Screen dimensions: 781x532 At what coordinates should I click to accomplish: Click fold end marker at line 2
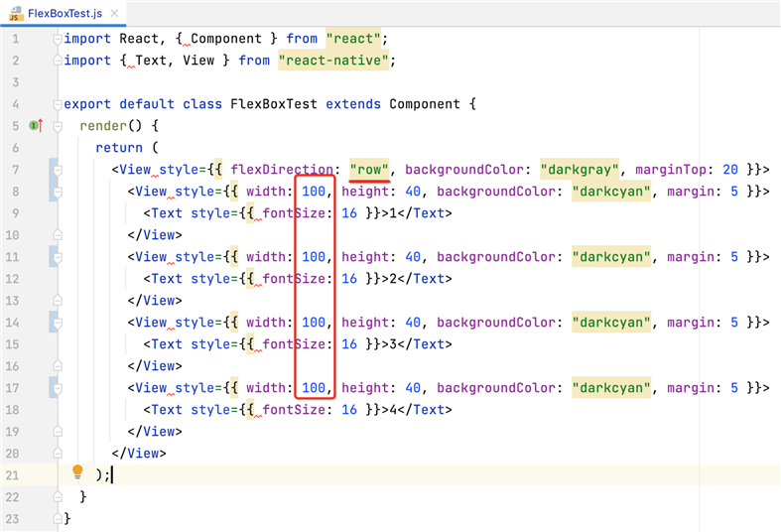[x=58, y=61]
